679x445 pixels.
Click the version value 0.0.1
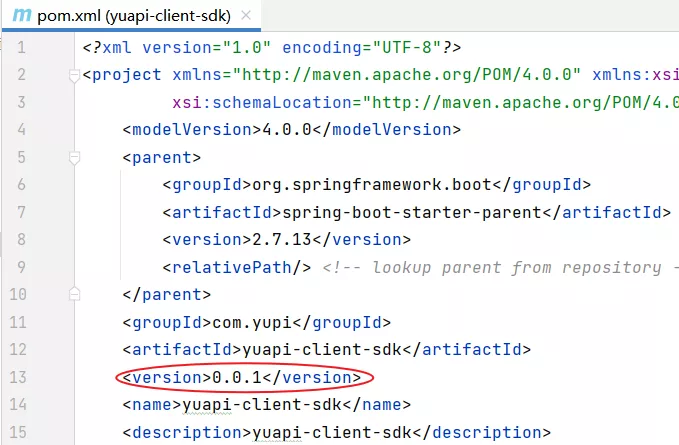click(237, 377)
